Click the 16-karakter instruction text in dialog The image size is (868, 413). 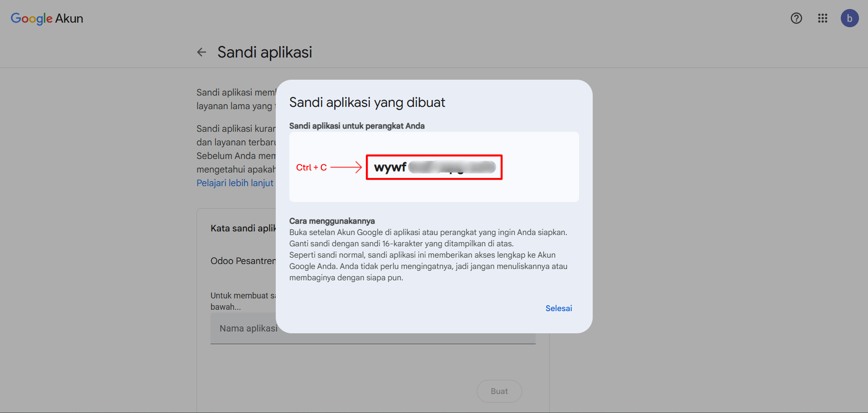pos(401,244)
